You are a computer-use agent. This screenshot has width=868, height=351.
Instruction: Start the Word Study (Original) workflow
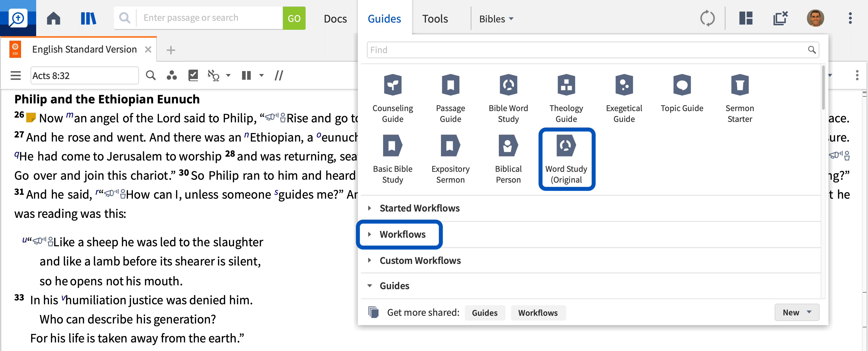pos(566,159)
